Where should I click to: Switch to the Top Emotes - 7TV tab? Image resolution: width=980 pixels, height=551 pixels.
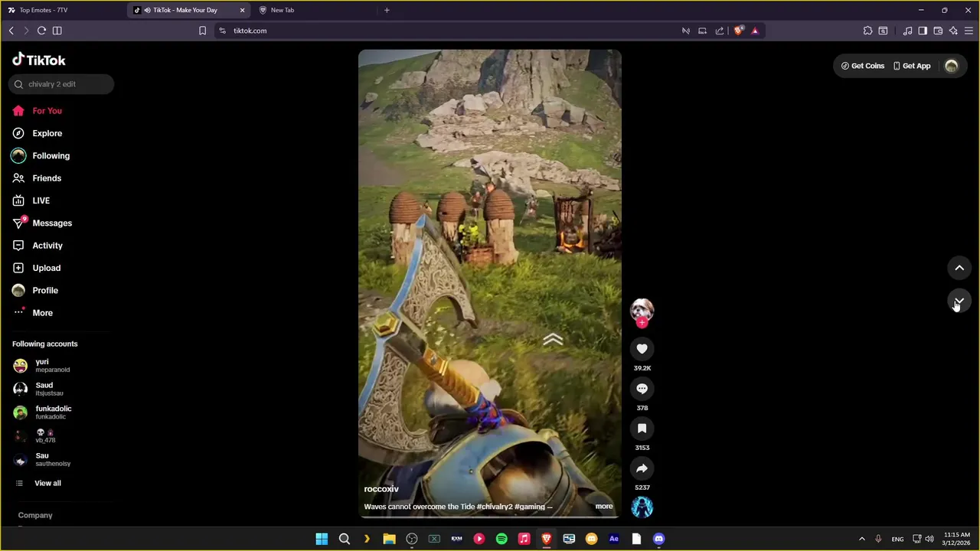point(64,10)
